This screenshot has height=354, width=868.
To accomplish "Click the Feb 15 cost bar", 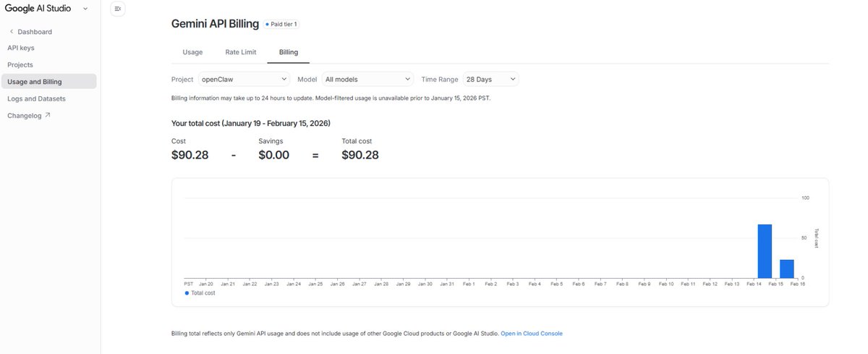I will pos(787,269).
